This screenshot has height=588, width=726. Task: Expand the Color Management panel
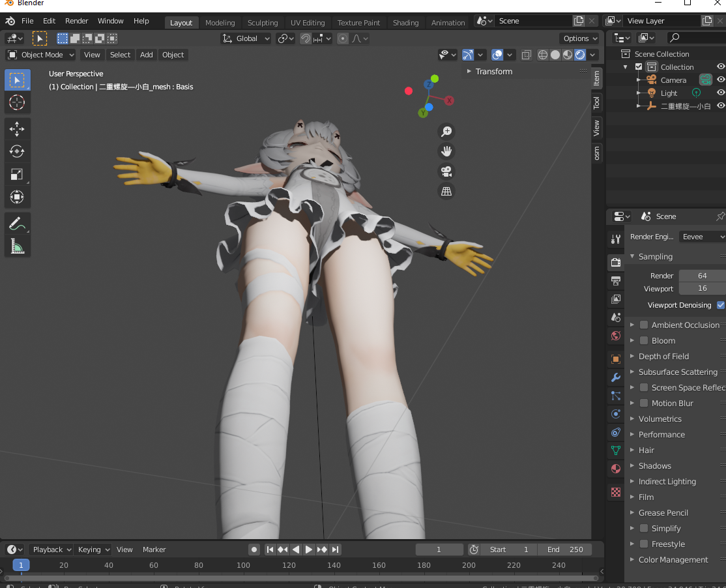point(673,559)
